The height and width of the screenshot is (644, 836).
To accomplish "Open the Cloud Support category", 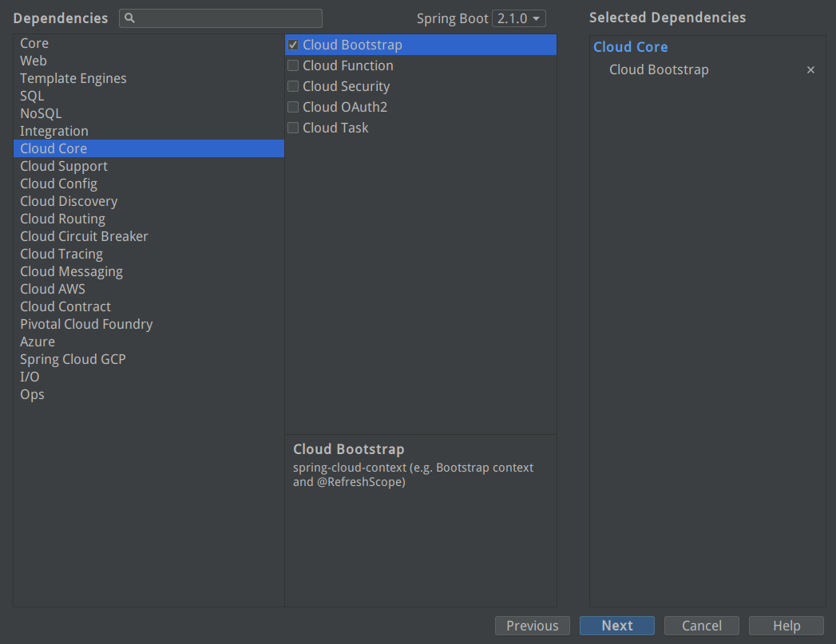I will coord(149,166).
